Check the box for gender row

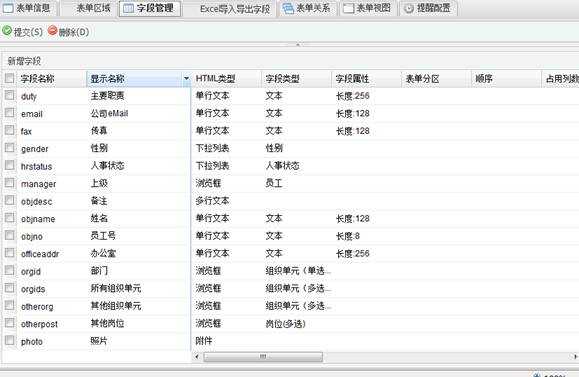click(10, 148)
